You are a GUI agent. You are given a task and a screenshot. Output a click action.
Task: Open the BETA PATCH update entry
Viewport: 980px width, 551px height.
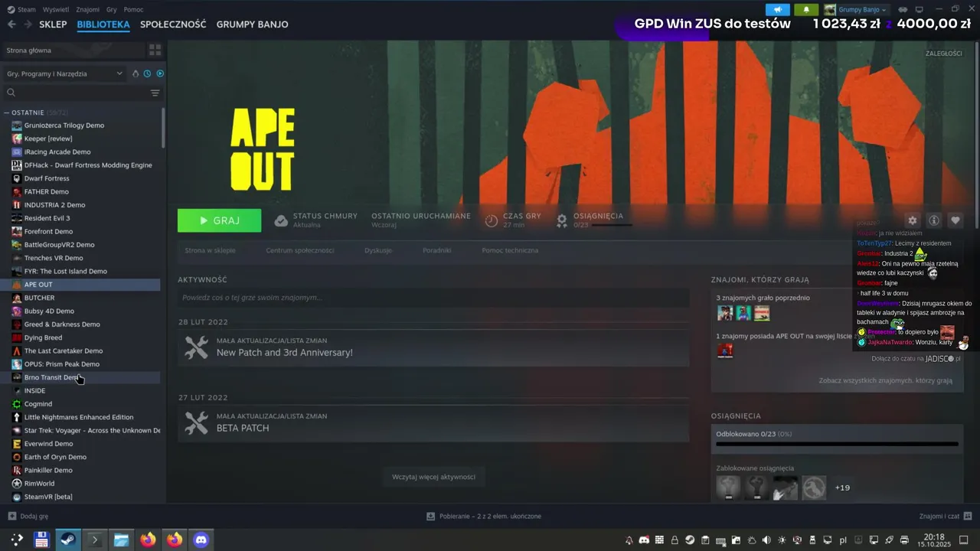pos(433,423)
